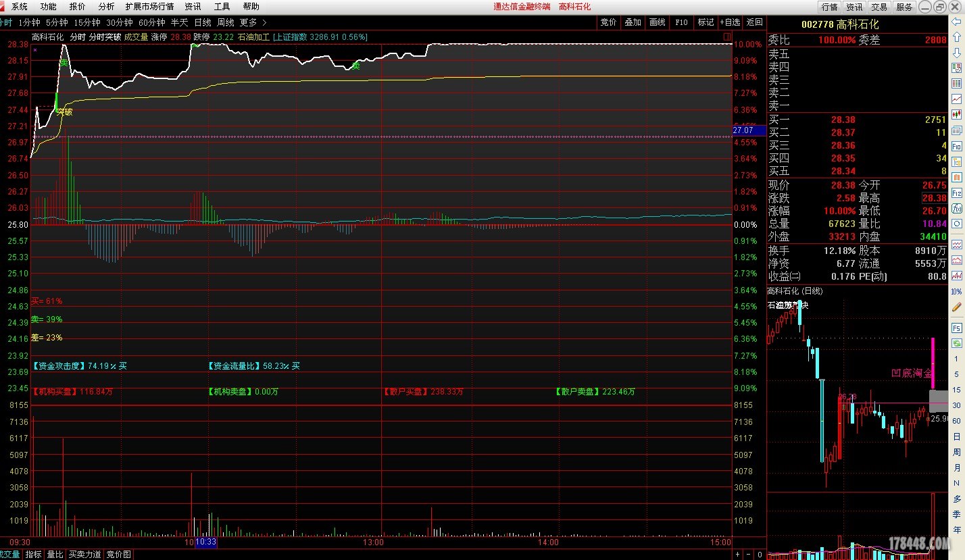Switch to 1-minute period in right sidebar
965x560 pixels.
pos(956,359)
